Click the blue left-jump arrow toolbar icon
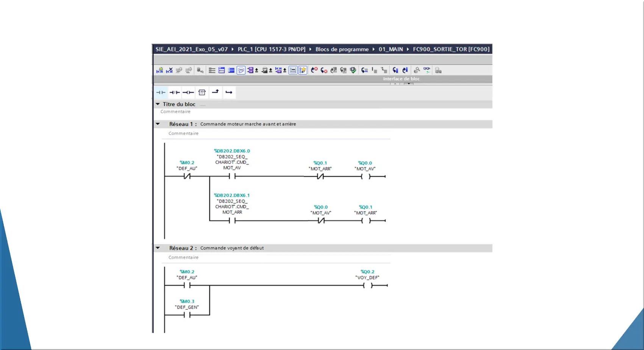 (395, 70)
